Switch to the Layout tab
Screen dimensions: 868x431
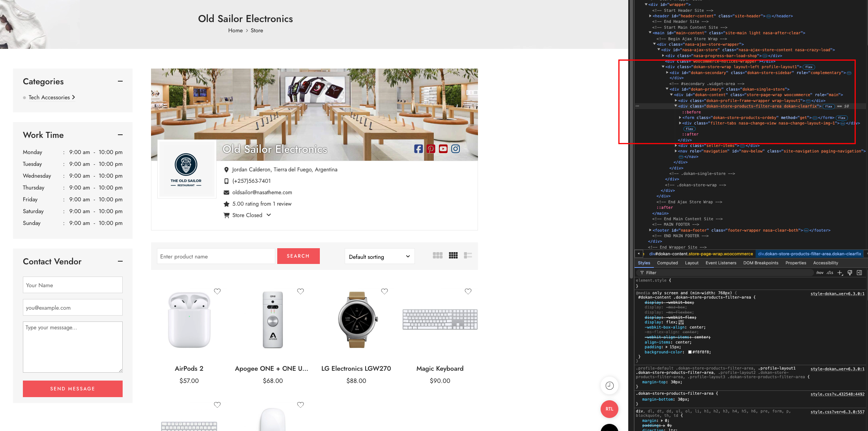[x=691, y=263]
